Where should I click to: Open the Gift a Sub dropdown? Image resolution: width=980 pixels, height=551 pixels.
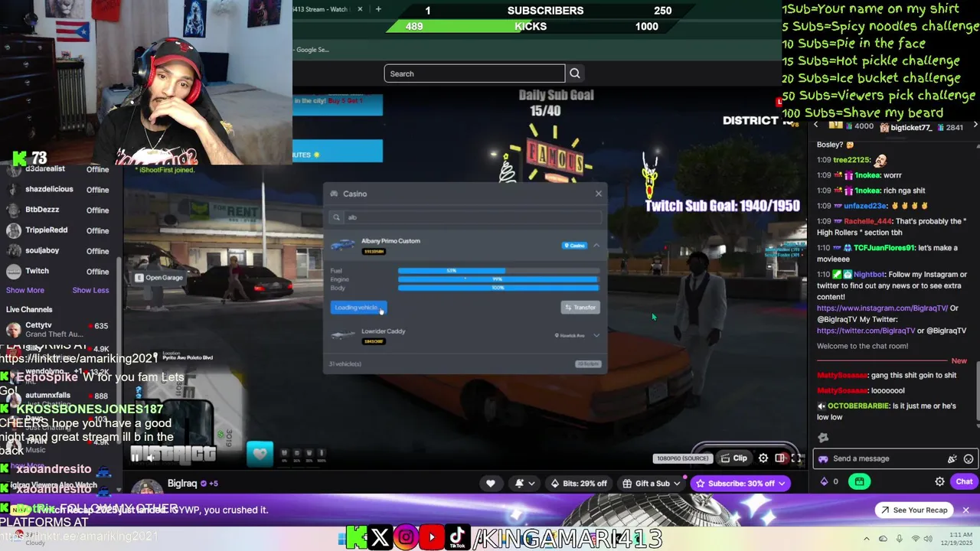652,483
